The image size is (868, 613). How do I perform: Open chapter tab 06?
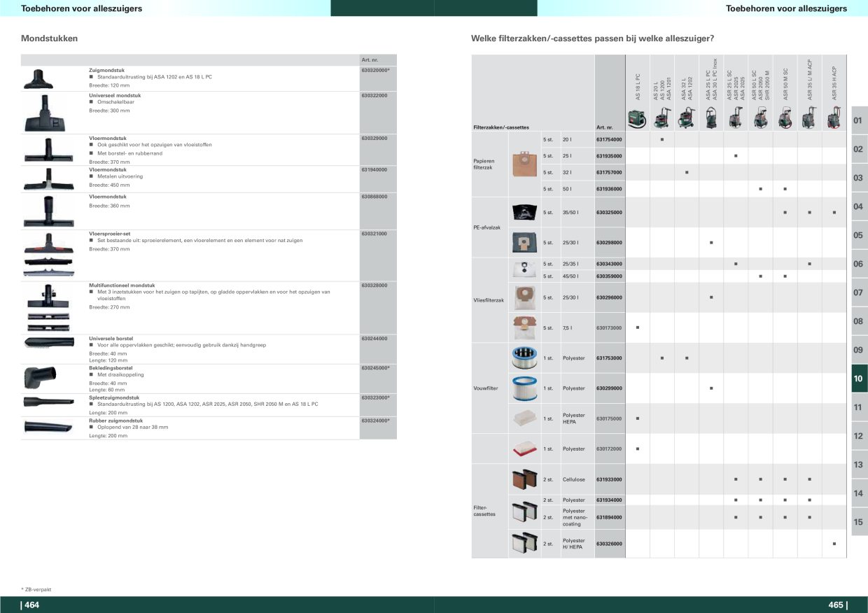(x=859, y=264)
